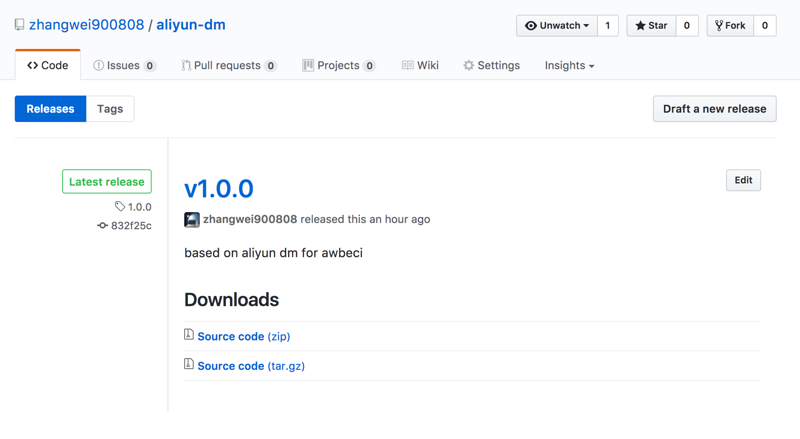
Task: Click the star icon on Star button
Action: [x=640, y=26]
